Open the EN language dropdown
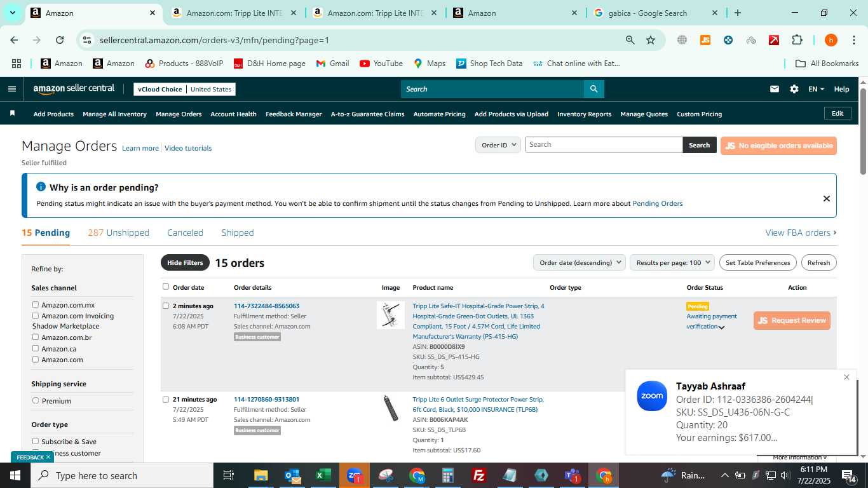Viewport: 868px width, 488px height. [816, 89]
